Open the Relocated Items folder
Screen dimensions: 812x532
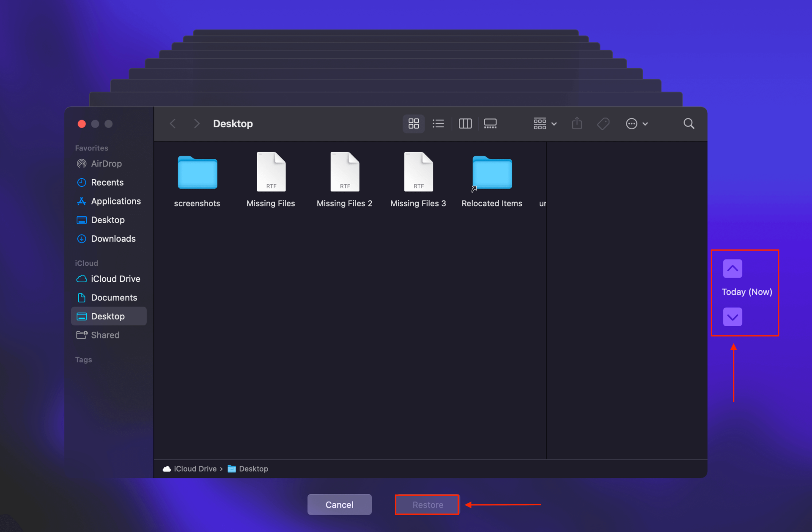click(492, 173)
